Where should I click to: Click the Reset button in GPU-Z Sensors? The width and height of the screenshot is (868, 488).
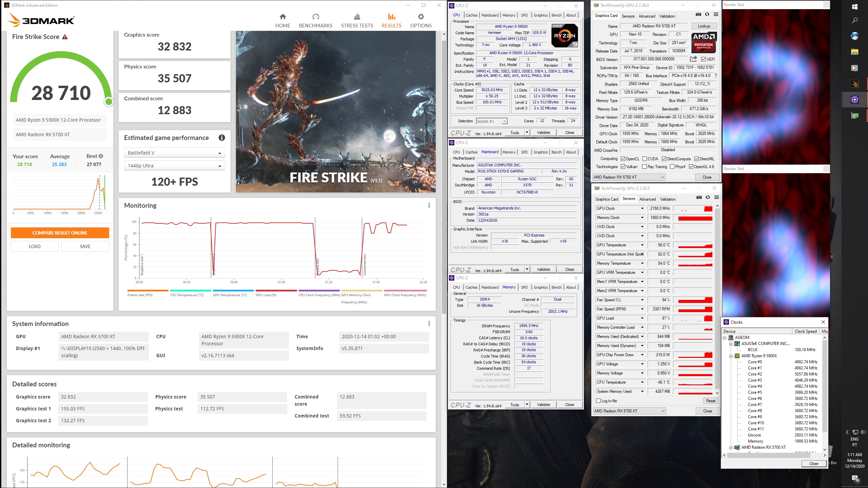[711, 401]
